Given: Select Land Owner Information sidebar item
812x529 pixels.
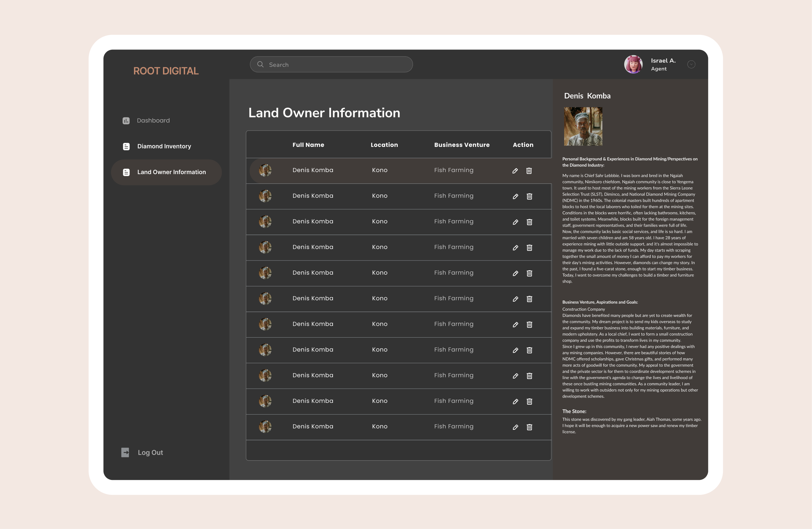Looking at the screenshot, I should pyautogui.click(x=166, y=172).
